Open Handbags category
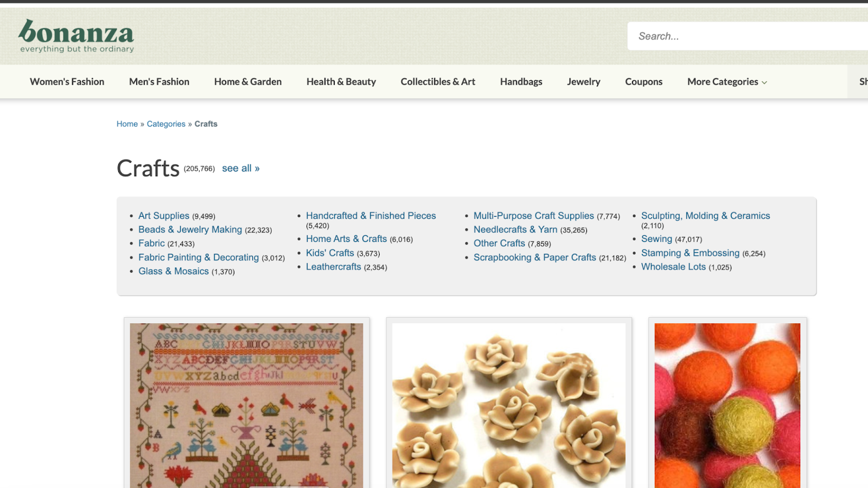Image resolution: width=868 pixels, height=488 pixels. point(521,82)
